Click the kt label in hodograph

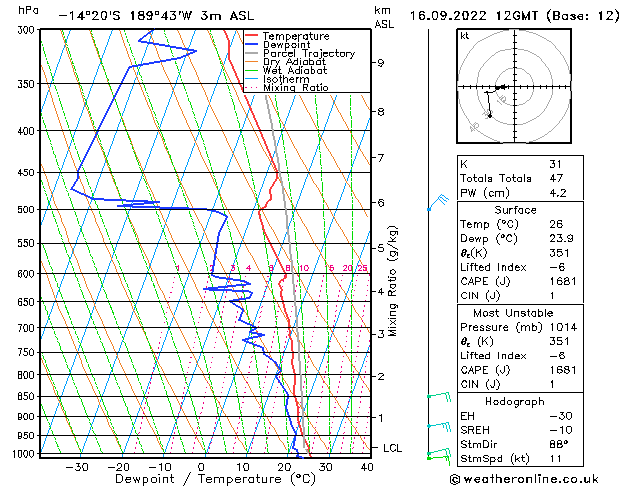point(465,36)
